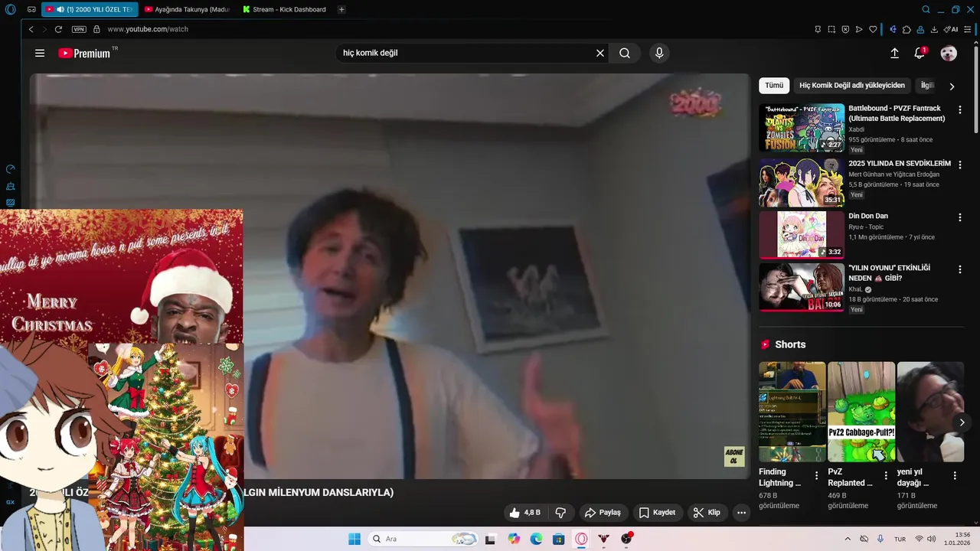Viewport: 980px width, 551px height.
Task: Open the Easy Setup sliders menu
Action: coord(968,29)
